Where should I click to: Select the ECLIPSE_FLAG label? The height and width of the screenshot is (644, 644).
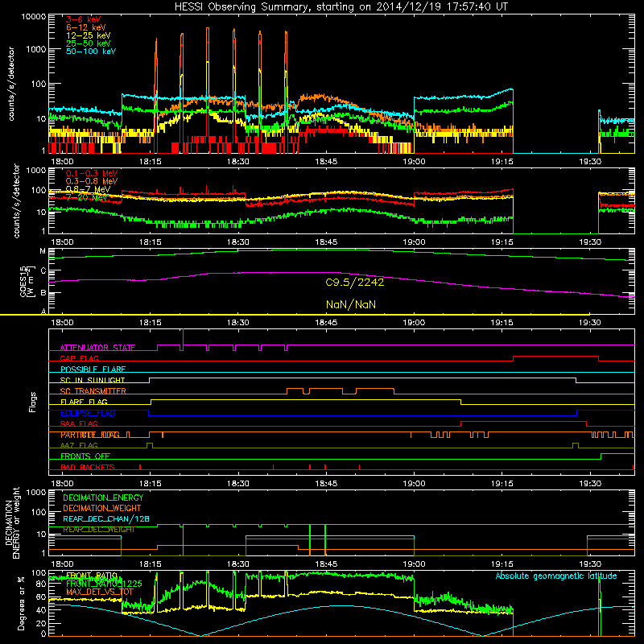point(88,413)
